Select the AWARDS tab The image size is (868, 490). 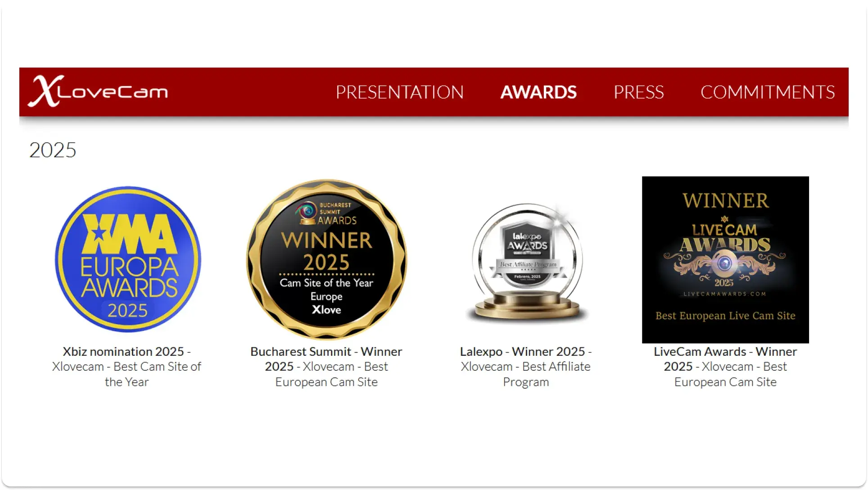pyautogui.click(x=538, y=92)
